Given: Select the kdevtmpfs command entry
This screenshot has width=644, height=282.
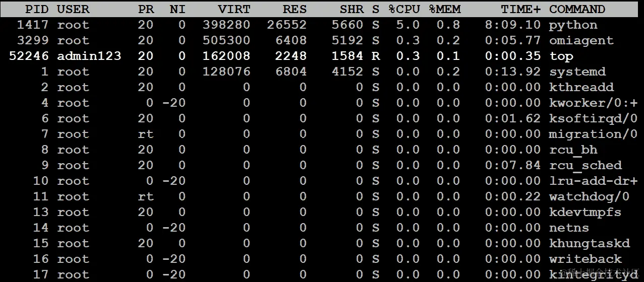Looking at the screenshot, I should coord(585,213).
